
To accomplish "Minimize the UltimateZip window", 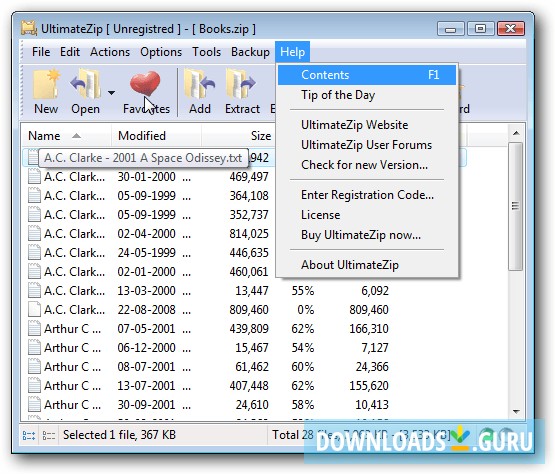I will (451, 29).
